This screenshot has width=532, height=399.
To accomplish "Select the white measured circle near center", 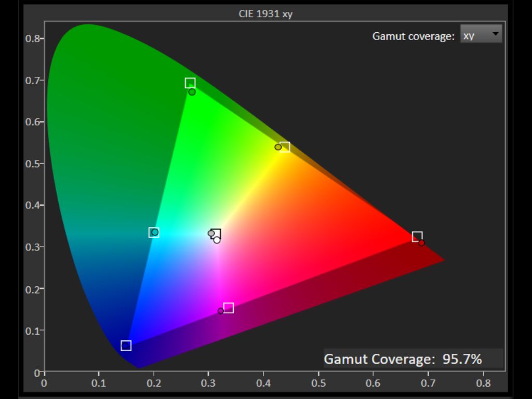I will point(217,240).
